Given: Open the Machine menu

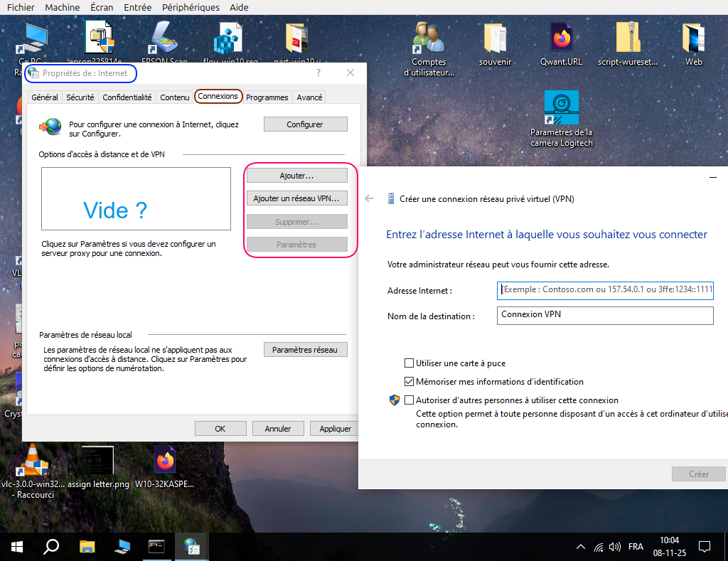Looking at the screenshot, I should [63, 7].
